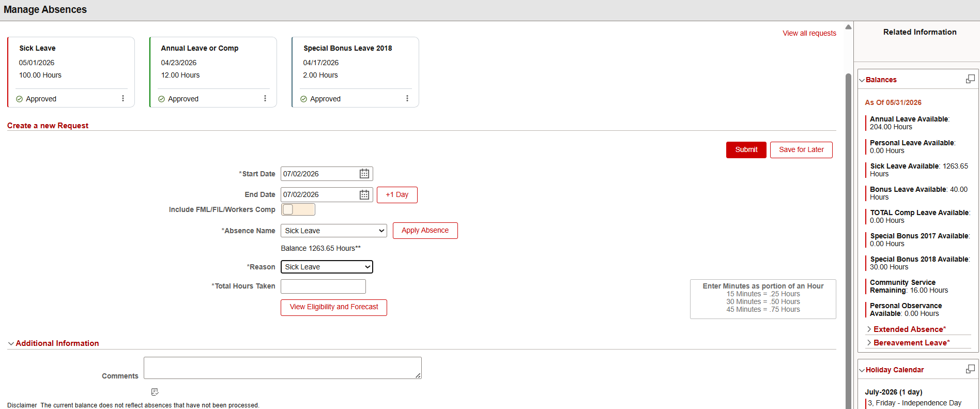Focus the Total Hours Taken field
This screenshot has height=409, width=980.
(323, 286)
